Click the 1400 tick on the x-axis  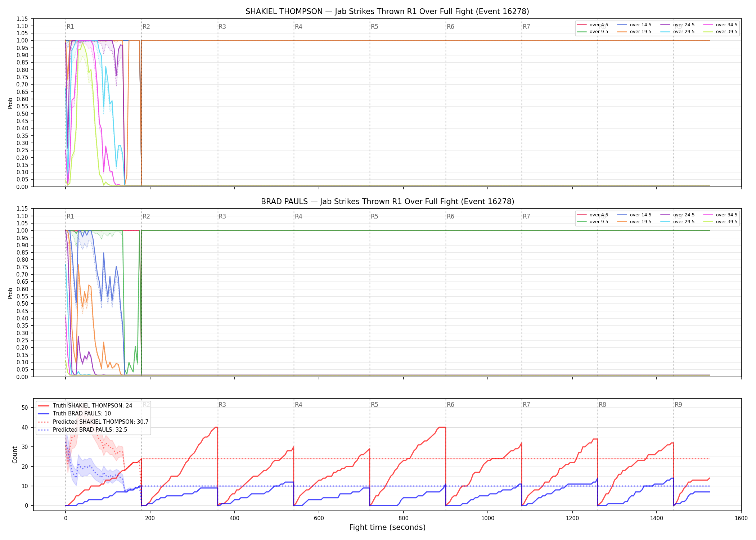point(657,518)
